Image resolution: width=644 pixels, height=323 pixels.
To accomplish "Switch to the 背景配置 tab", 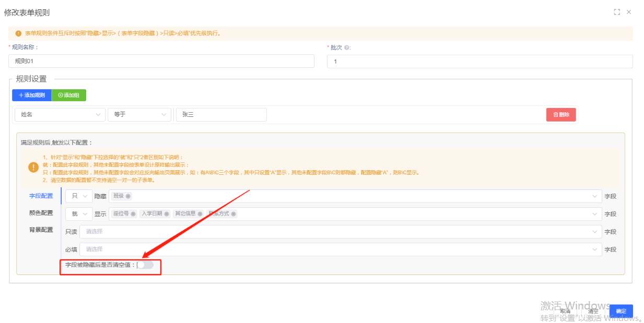I will (x=41, y=230).
